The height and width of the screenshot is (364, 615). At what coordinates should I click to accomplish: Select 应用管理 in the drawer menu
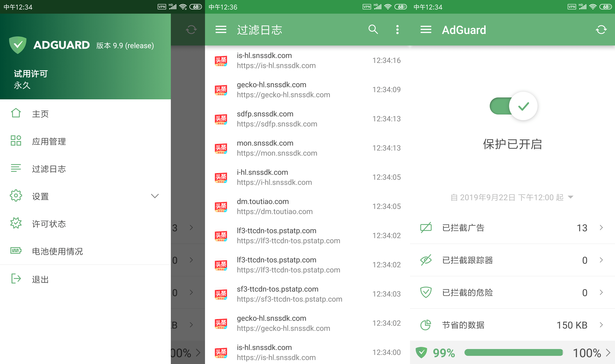49,141
